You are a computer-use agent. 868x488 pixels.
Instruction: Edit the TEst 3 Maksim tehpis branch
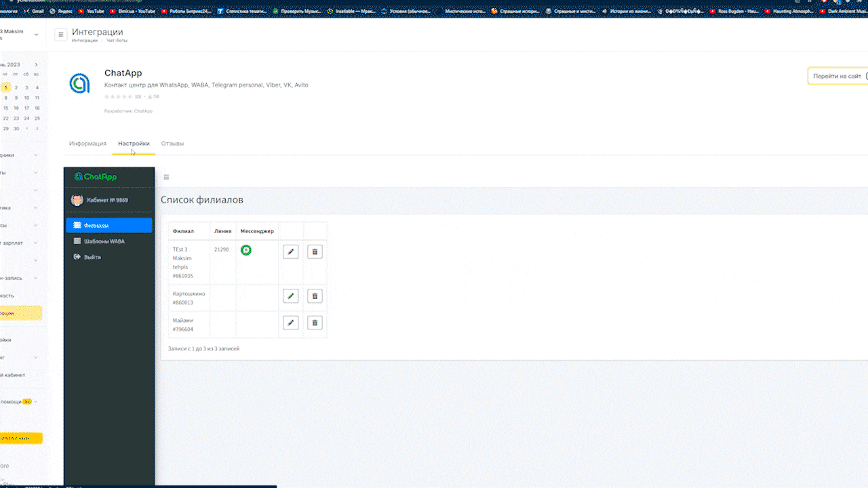(290, 251)
